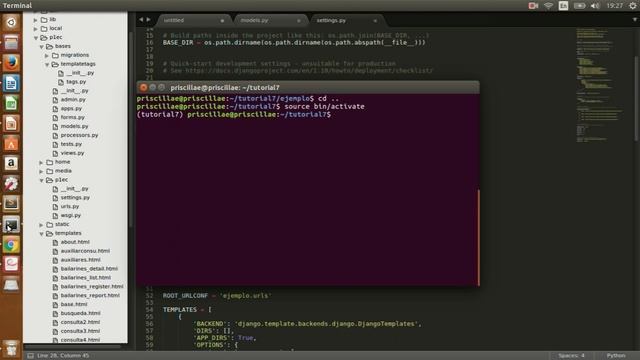Click the Terminal icon in the dock
Viewport: 640px width, 360px height.
pyautogui.click(x=11, y=224)
